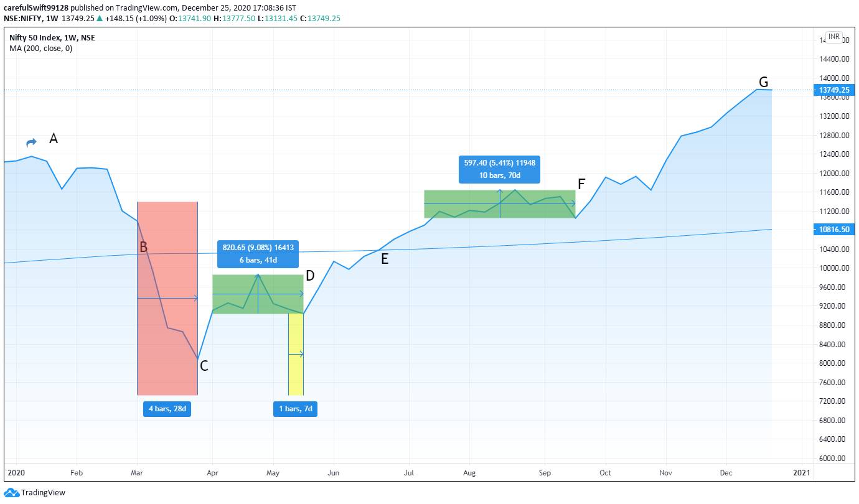859x504 pixels.
Task: Click the annotation letter E
Action: [385, 259]
